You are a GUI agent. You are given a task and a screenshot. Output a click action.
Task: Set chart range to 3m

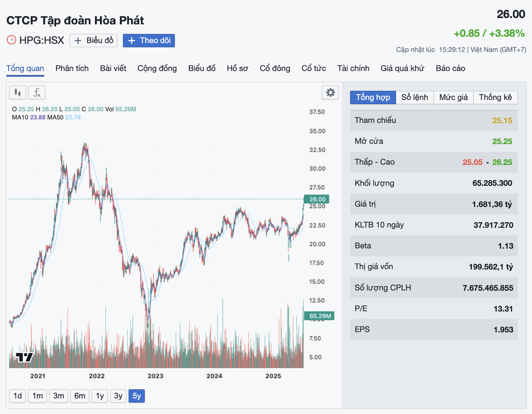pyautogui.click(x=59, y=396)
